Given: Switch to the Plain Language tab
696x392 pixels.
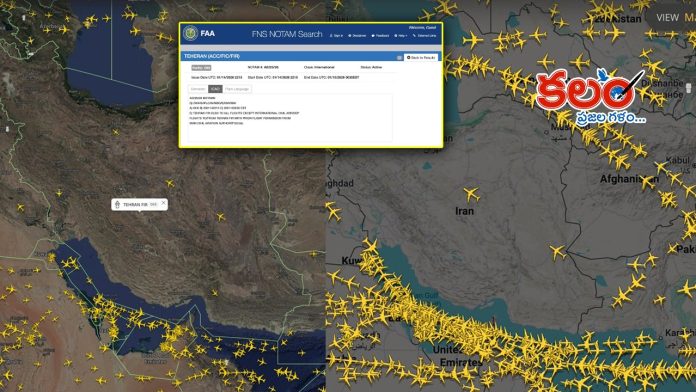Looking at the screenshot, I should tap(237, 89).
